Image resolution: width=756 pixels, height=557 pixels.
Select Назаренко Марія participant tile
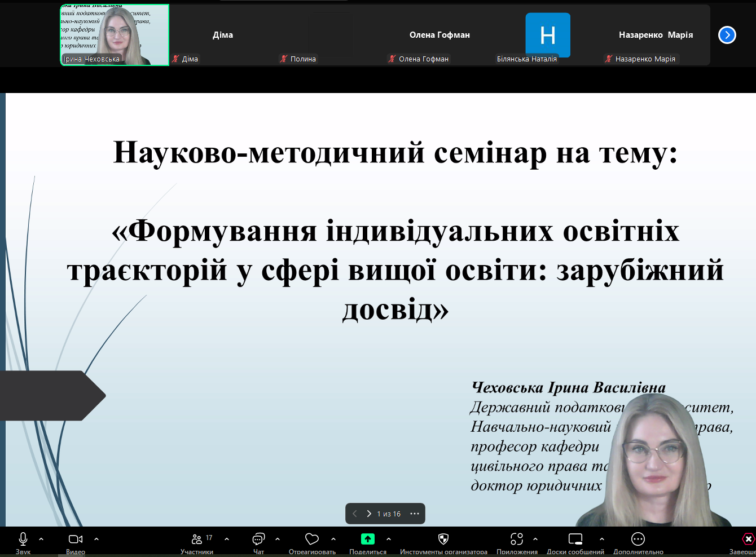(656, 35)
